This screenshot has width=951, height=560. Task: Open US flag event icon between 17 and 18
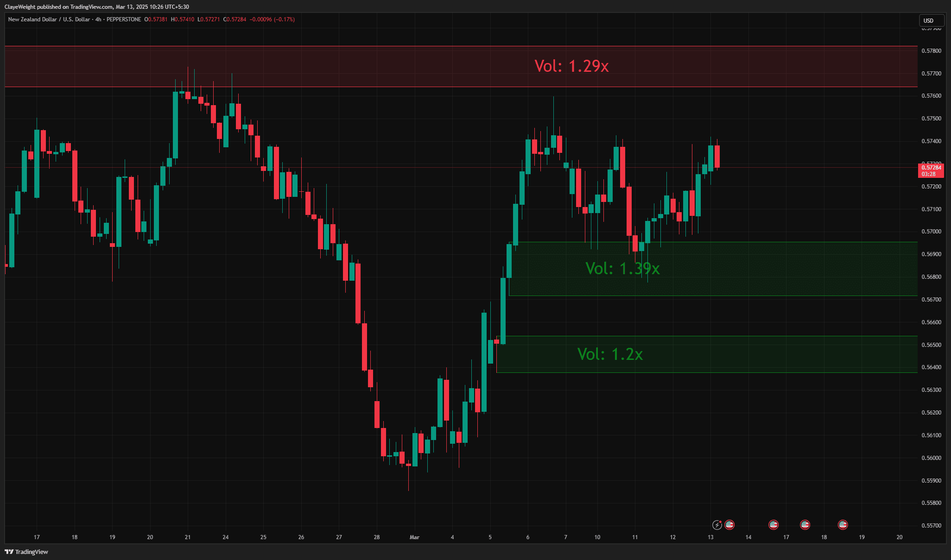click(x=805, y=525)
